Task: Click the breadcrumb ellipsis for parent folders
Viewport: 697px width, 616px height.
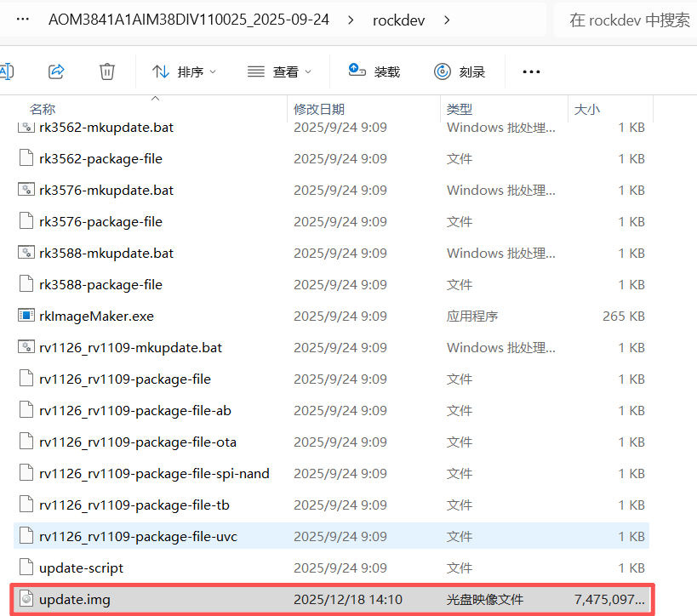Action: click(x=19, y=20)
